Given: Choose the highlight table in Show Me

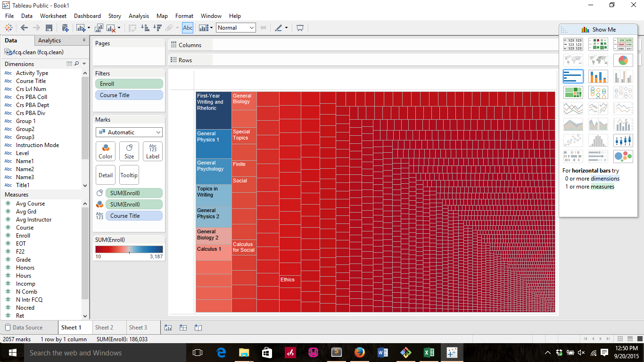Looking at the screenshot, I should (623, 44).
